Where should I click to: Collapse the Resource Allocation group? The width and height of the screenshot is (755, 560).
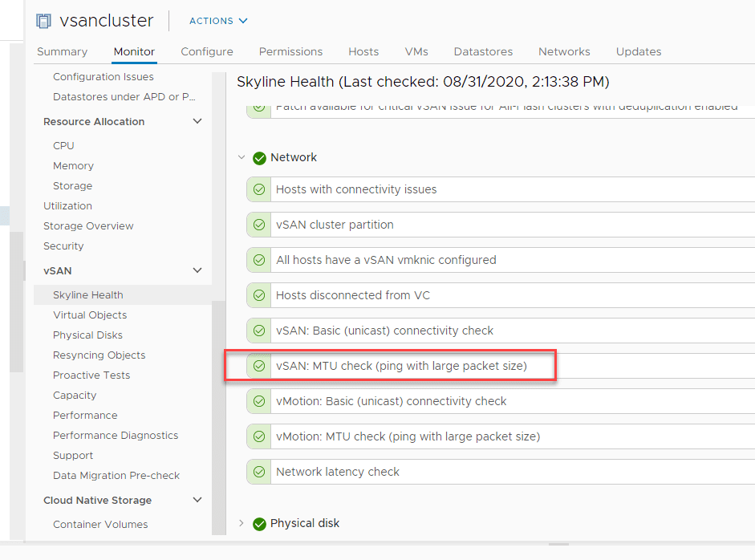197,122
